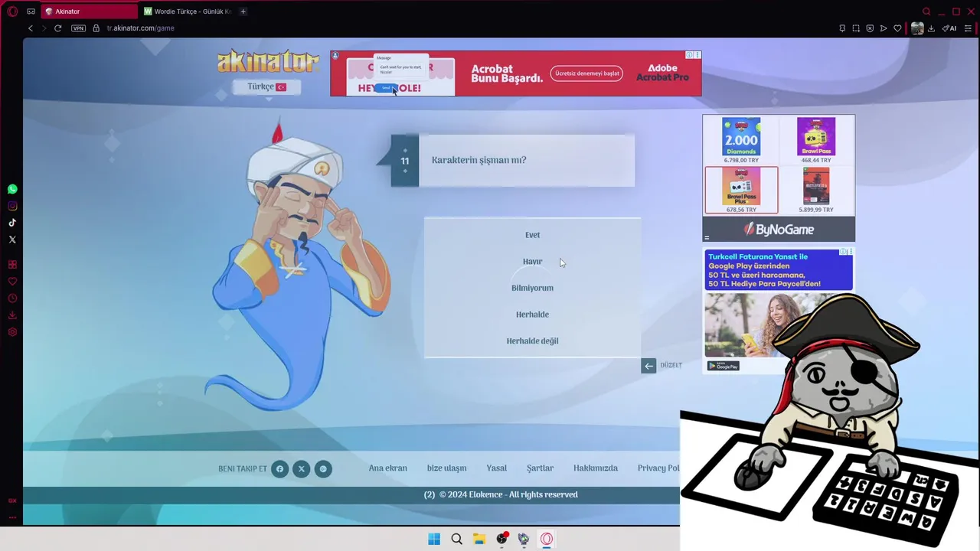Image resolution: width=980 pixels, height=551 pixels.
Task: Open sidebar settings gear icon
Action: tap(12, 332)
